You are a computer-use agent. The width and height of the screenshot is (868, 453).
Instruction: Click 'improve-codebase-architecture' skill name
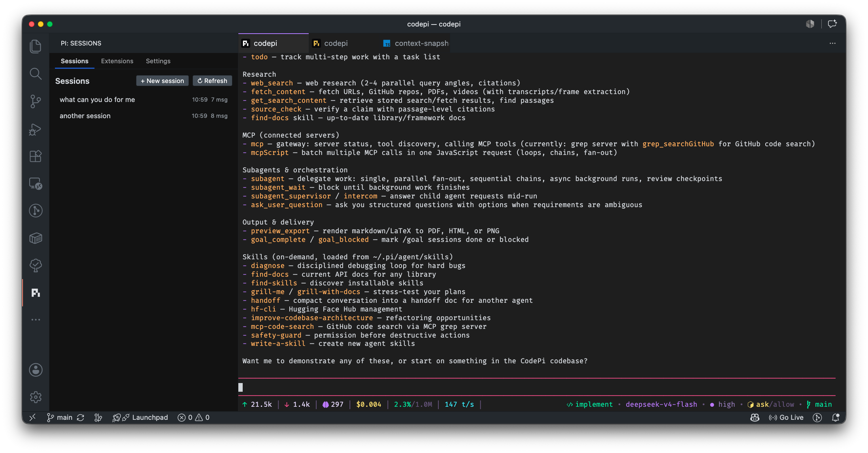[312, 318]
